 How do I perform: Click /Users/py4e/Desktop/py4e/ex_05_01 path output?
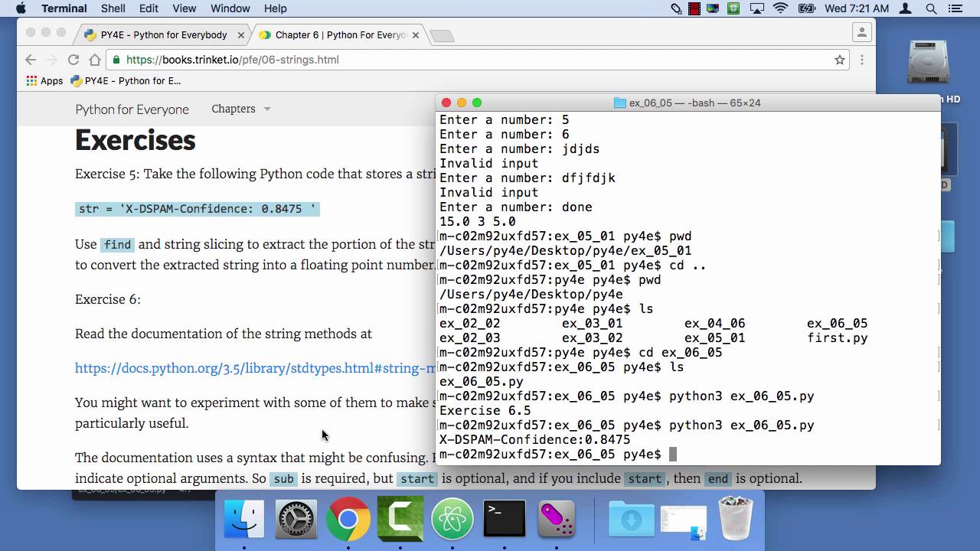pos(566,251)
